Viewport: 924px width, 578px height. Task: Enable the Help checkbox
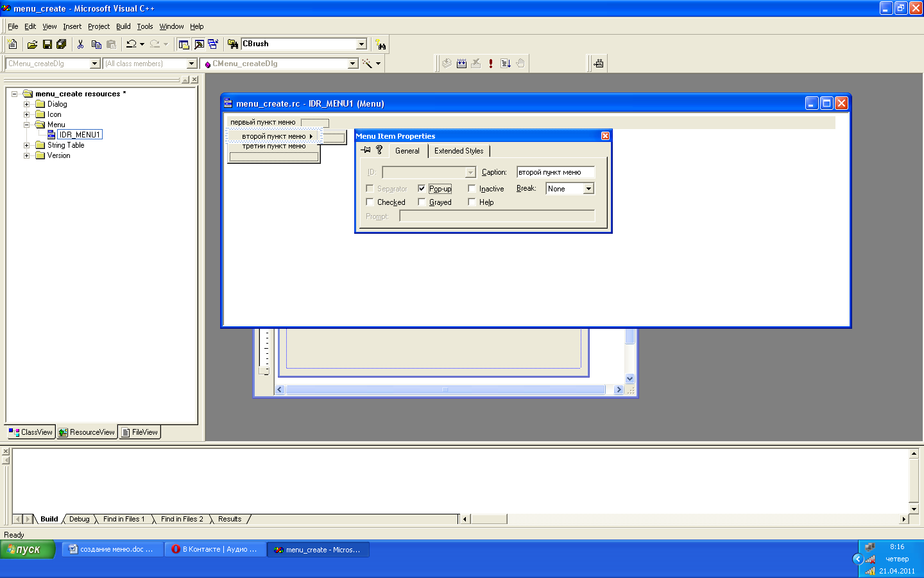click(472, 202)
